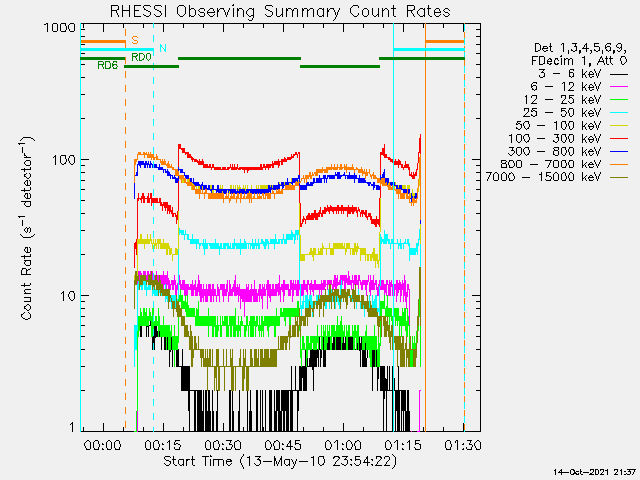Click the 'Count Rate (s-1 detector-1)' axis title
Image resolution: width=640 pixels, height=480 pixels.
[x=27, y=229]
